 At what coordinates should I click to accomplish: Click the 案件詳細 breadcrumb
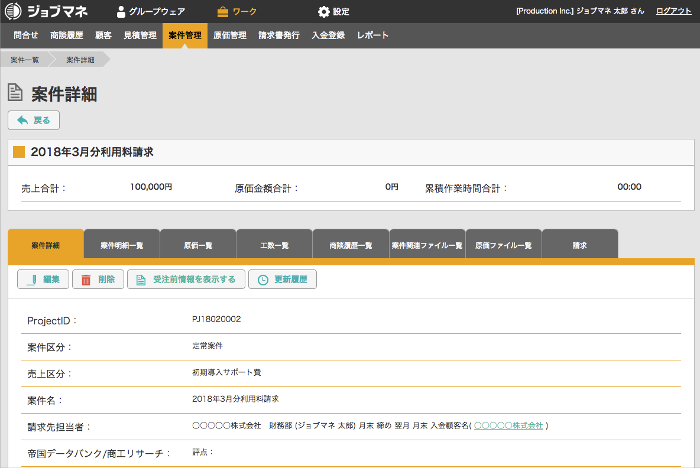pos(80,60)
